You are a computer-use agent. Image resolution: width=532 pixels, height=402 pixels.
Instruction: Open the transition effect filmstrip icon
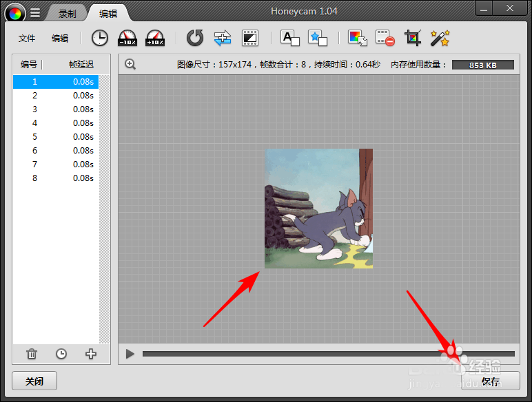point(250,38)
